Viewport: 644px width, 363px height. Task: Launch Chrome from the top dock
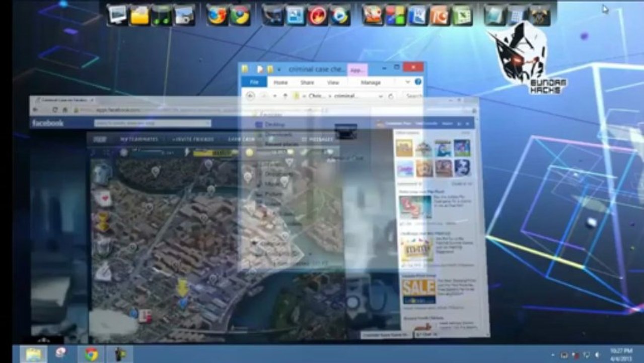click(240, 15)
